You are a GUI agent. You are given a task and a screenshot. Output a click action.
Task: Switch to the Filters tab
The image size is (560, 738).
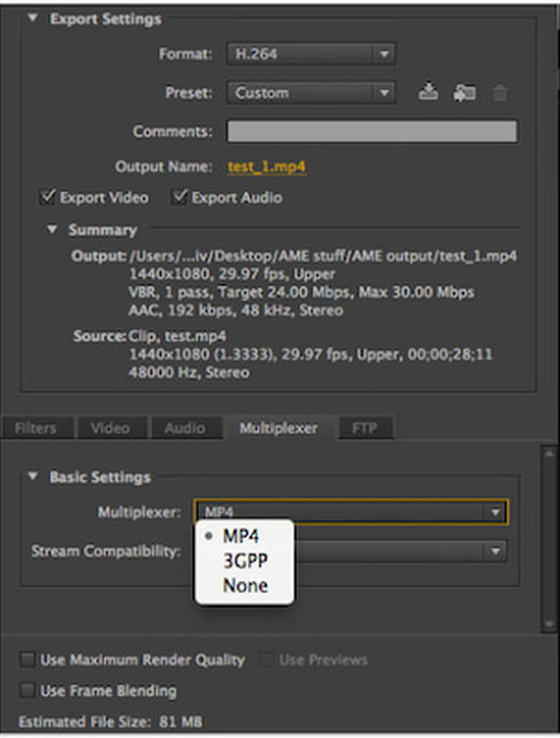[35, 428]
